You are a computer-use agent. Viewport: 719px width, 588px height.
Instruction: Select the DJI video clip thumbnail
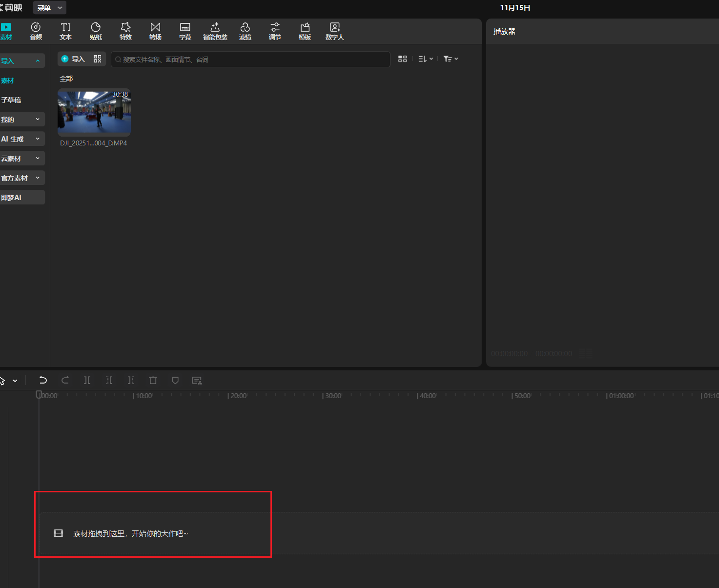tap(94, 112)
